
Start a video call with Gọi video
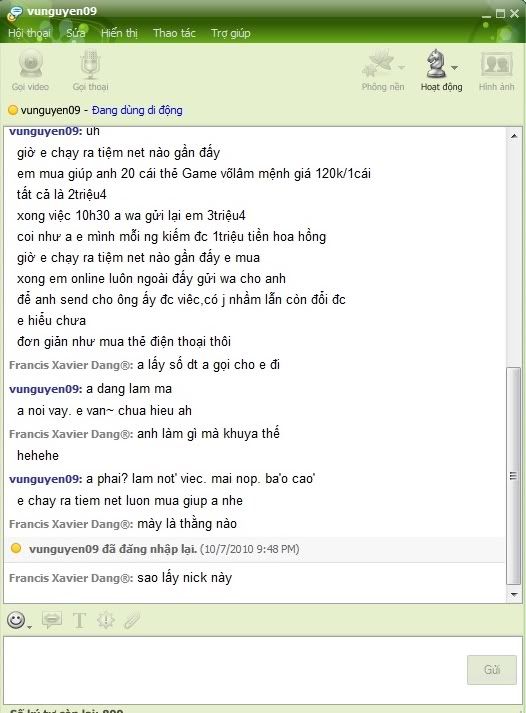click(30, 70)
